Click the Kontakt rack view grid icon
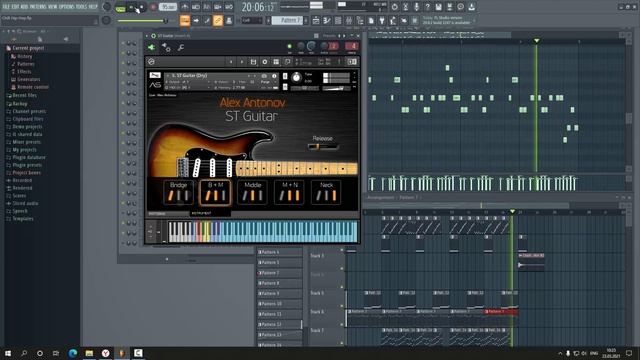 click(x=276, y=62)
